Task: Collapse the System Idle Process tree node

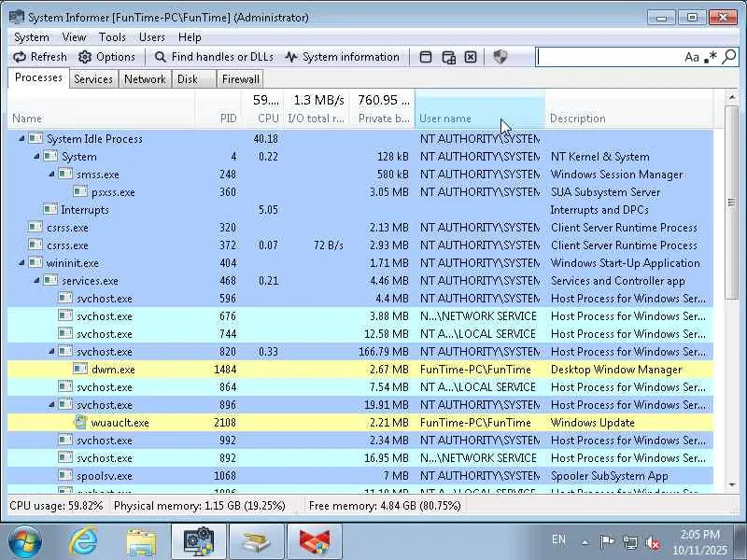Action: click(21, 138)
